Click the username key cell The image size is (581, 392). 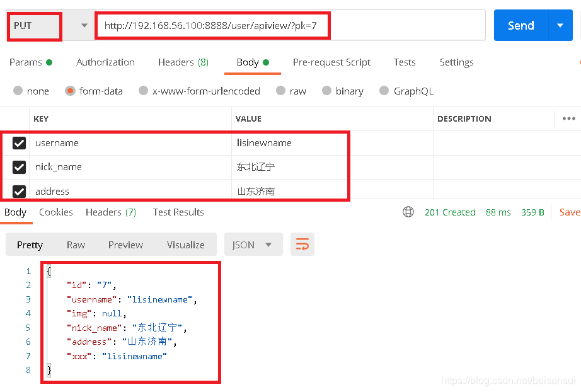tap(130, 143)
